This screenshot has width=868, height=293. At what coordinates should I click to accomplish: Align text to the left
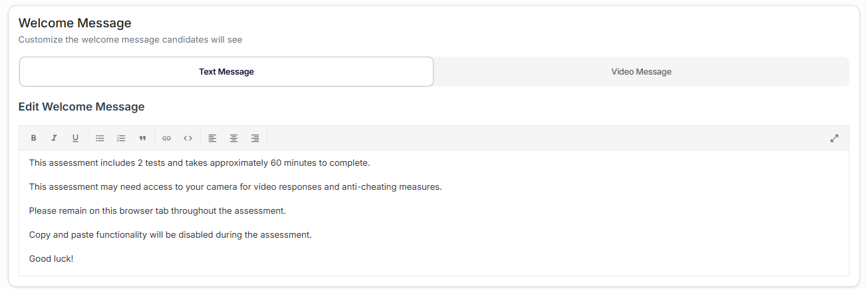(213, 139)
